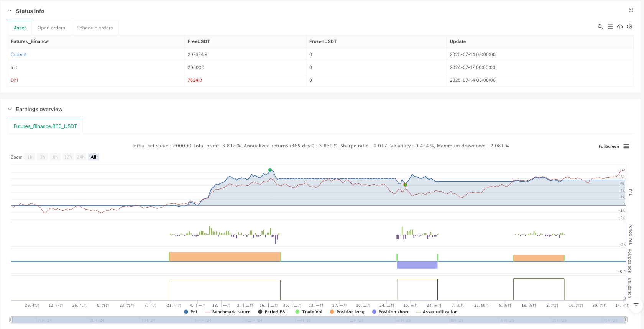The image size is (644, 329).
Task: Select the Futures_Binance.BTC_USDT tab
Action: pyautogui.click(x=45, y=126)
